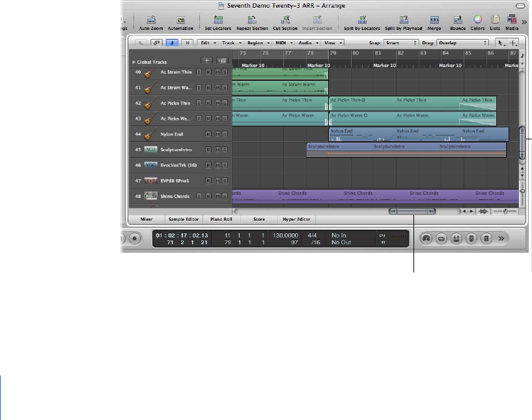The height and width of the screenshot is (420, 532).
Task: Expand the Global Tracks disclosure triangle
Action: coord(133,62)
